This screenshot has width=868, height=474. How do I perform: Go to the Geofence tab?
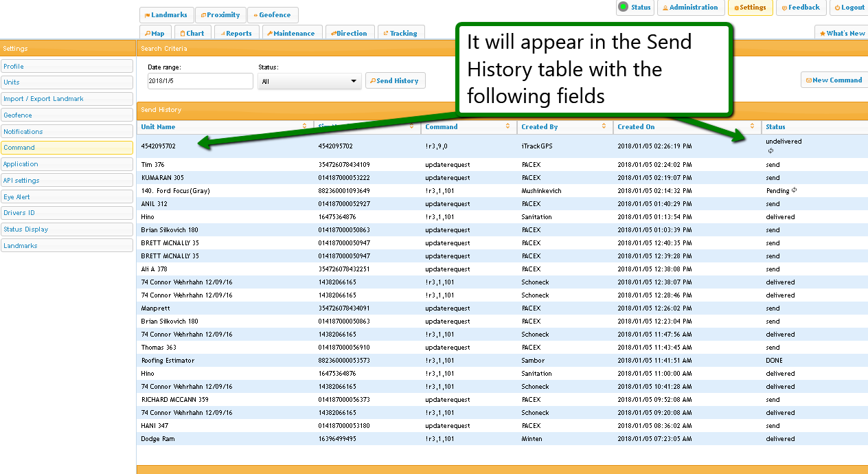click(272, 14)
